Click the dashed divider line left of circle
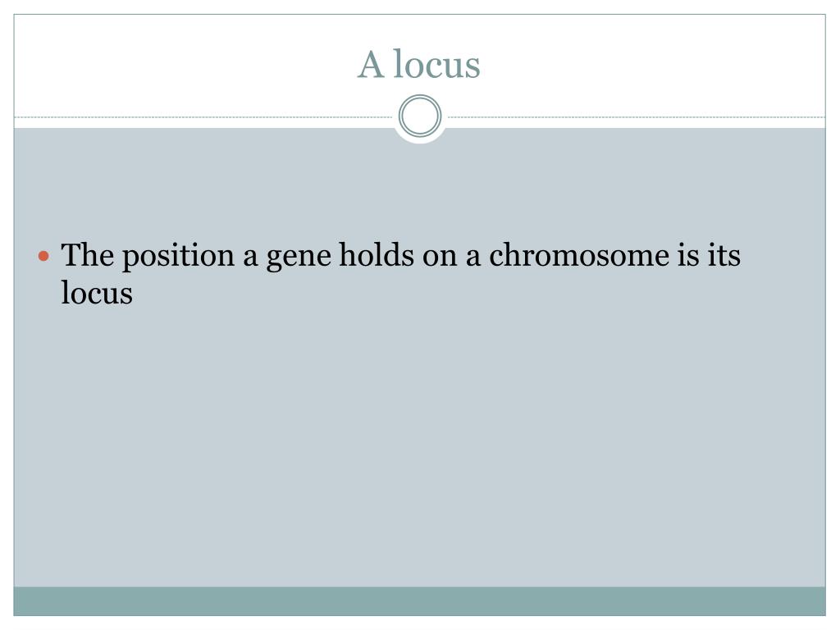Screen dimensions: 840x630 click(x=203, y=116)
